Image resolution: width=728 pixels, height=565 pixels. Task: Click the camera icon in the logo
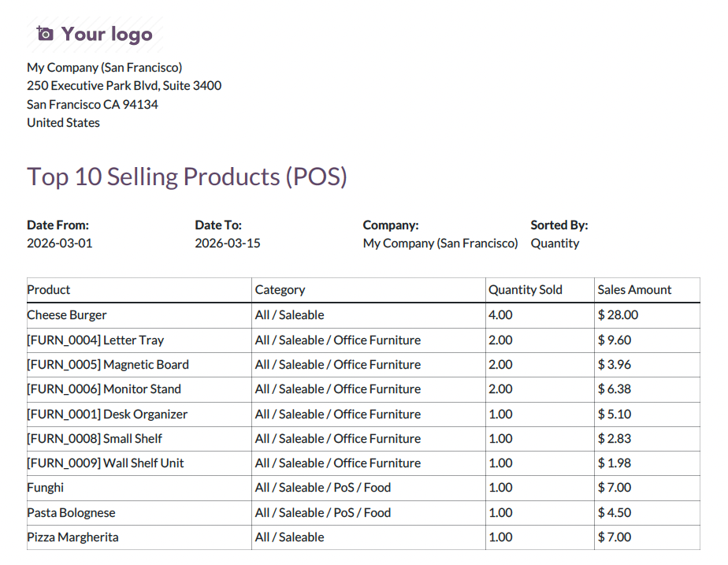(45, 34)
